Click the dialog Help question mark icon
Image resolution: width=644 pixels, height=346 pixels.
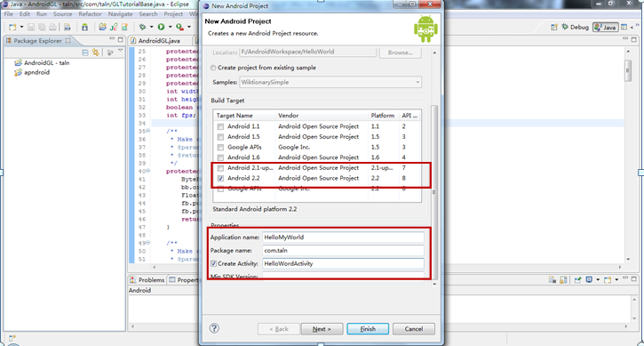point(214,328)
